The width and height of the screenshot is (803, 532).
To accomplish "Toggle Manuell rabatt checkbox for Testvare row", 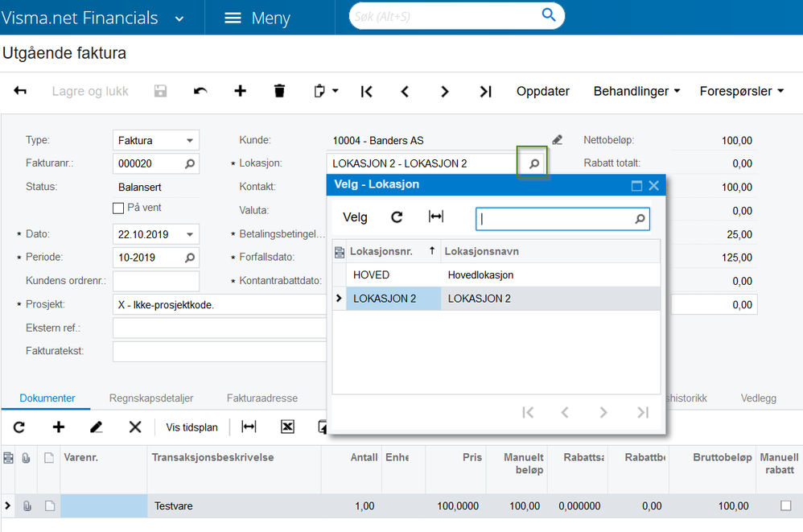I will coord(785,506).
